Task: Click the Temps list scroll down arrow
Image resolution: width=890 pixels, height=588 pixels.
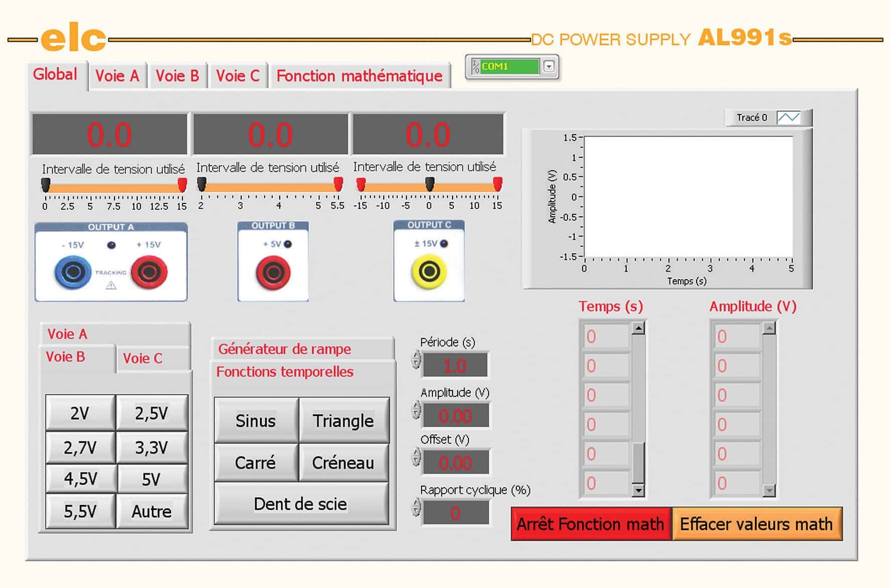Action: coord(638,490)
